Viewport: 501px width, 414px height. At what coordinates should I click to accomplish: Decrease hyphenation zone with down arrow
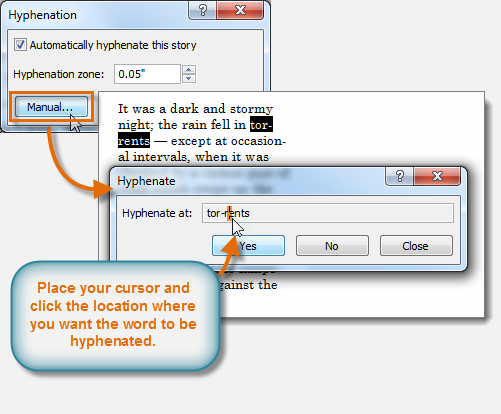click(x=189, y=79)
